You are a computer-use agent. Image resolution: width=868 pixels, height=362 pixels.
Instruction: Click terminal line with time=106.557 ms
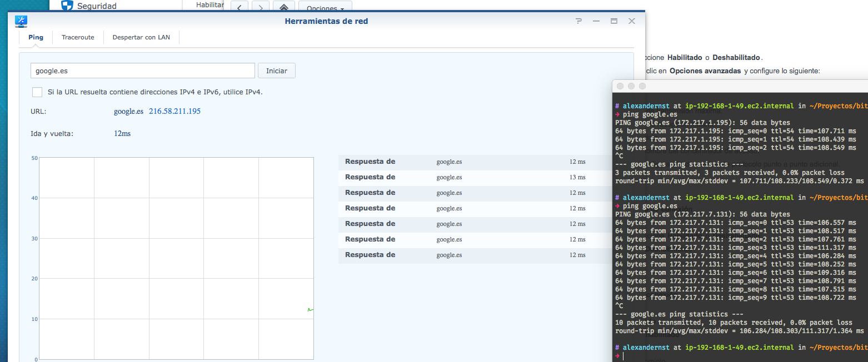(736, 223)
